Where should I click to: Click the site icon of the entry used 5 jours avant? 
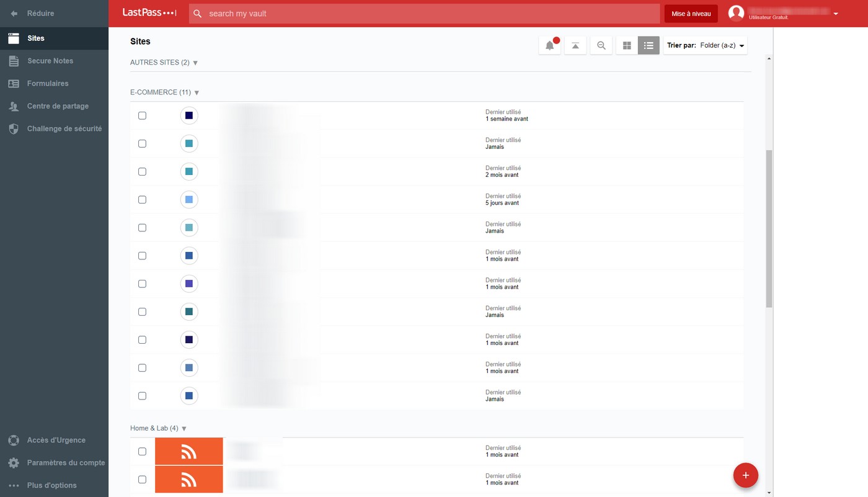pyautogui.click(x=189, y=200)
